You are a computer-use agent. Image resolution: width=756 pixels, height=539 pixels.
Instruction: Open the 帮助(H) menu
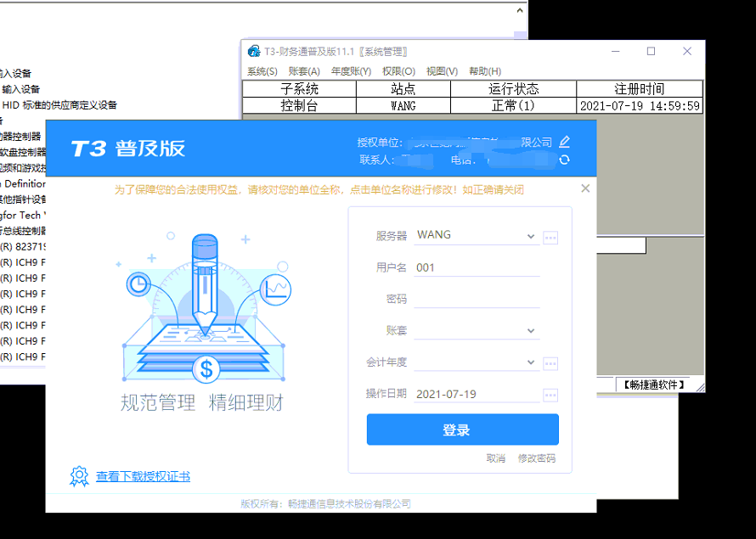coord(485,71)
